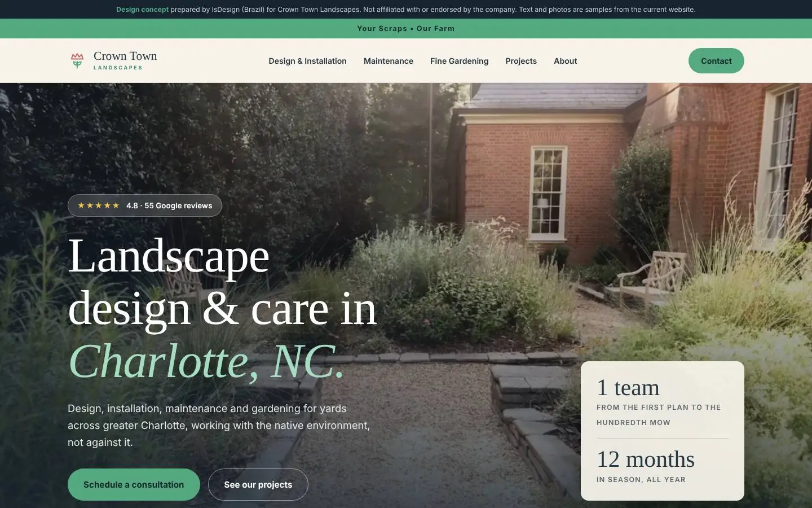Click the 'In season, all year' caption

click(x=641, y=480)
